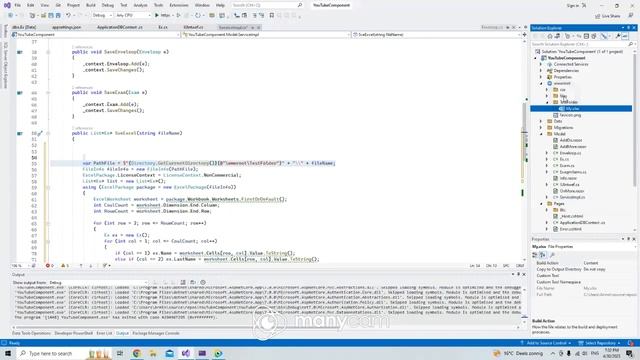This screenshot has height=360, width=640.
Task: Click Show All Files in Solution Explorer
Action: point(594,36)
